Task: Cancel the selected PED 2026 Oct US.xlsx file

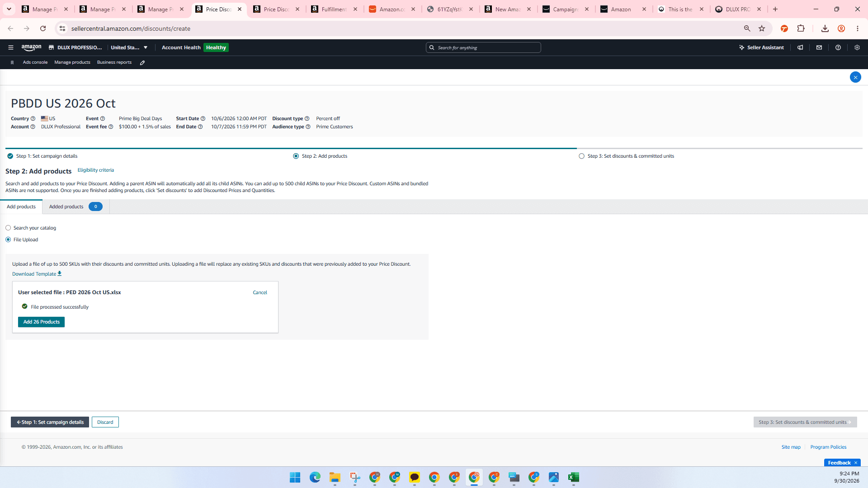Action: [260, 293]
